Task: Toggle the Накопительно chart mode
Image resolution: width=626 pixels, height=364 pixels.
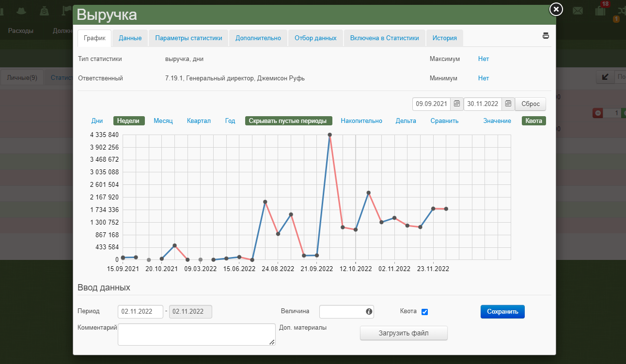Action: click(361, 121)
